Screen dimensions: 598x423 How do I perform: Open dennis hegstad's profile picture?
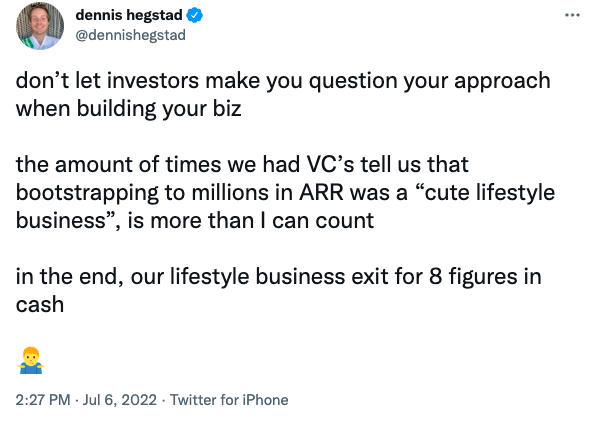coord(40,26)
